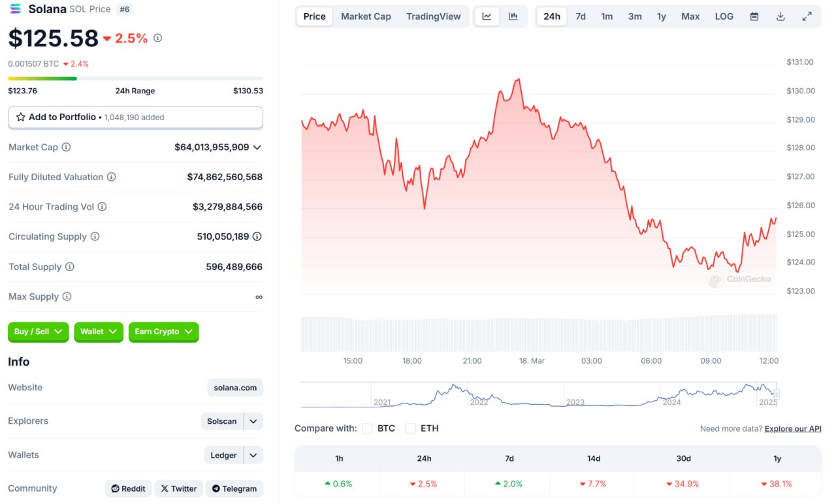Expand the Solscan explorers dropdown arrow

(253, 421)
